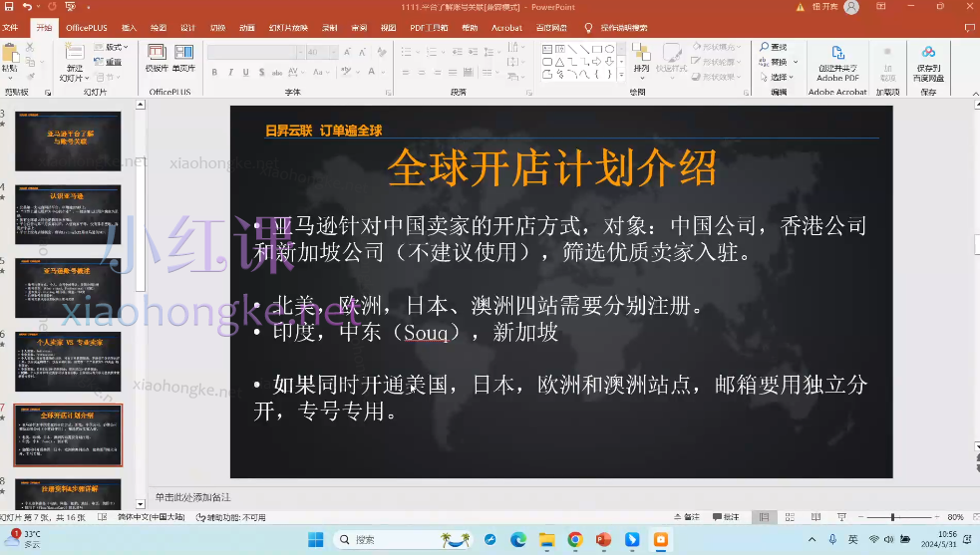Toggle 备注 Notes pane in status bar
Image resolution: width=980 pixels, height=555 pixels.
pos(687,517)
